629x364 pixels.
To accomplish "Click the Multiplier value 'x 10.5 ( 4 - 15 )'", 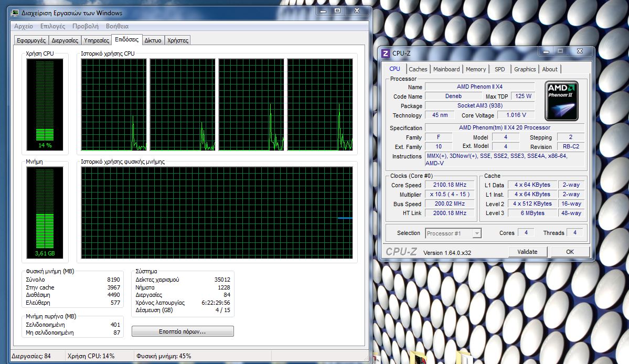I will pos(450,195).
